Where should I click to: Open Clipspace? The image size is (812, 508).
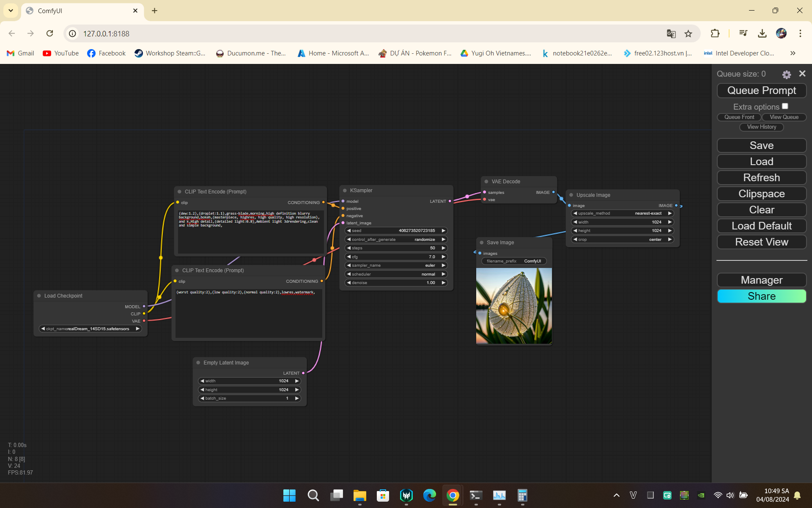tap(761, 194)
